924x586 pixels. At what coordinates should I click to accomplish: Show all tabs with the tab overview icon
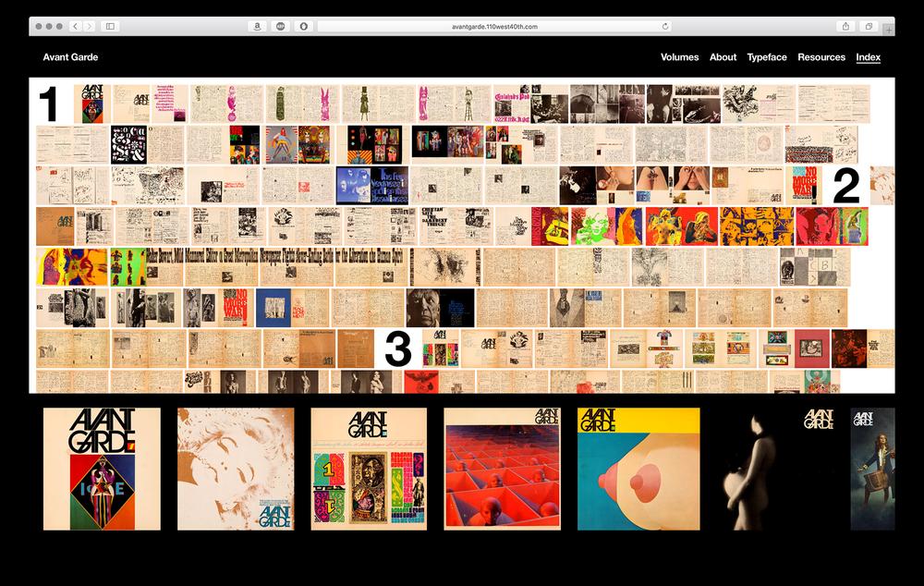click(x=869, y=27)
